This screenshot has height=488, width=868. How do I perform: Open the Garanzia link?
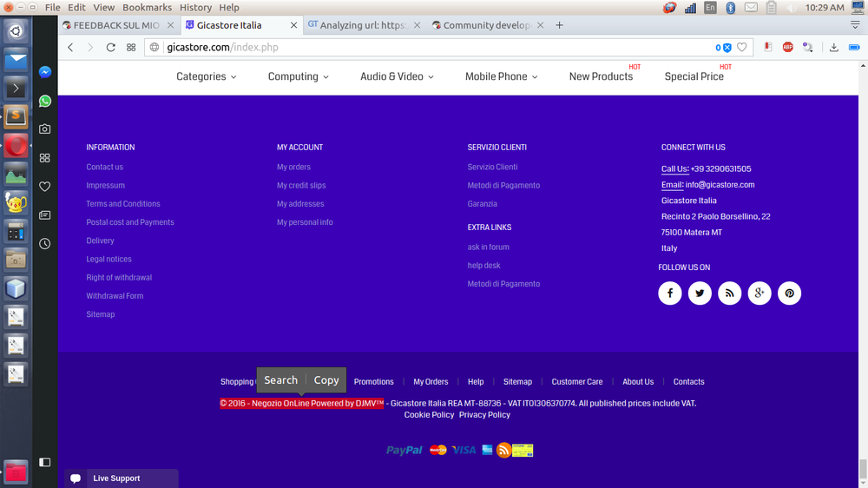[482, 204]
